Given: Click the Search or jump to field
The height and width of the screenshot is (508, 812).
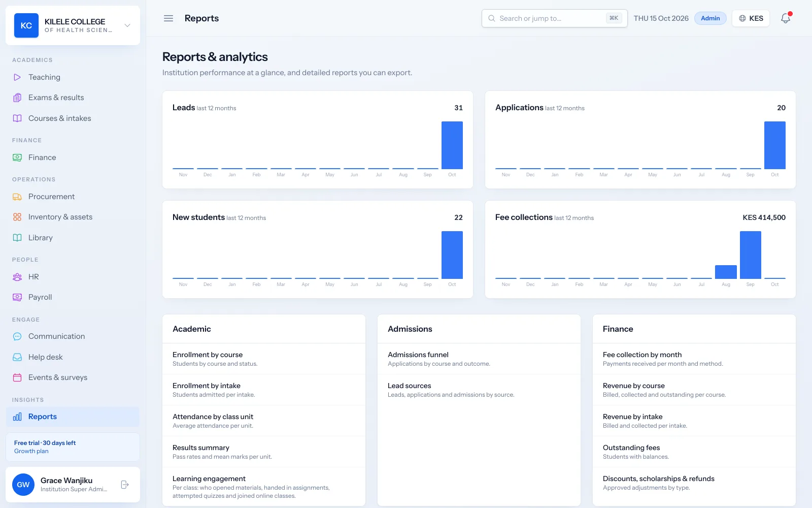Looking at the screenshot, I should coord(555,18).
